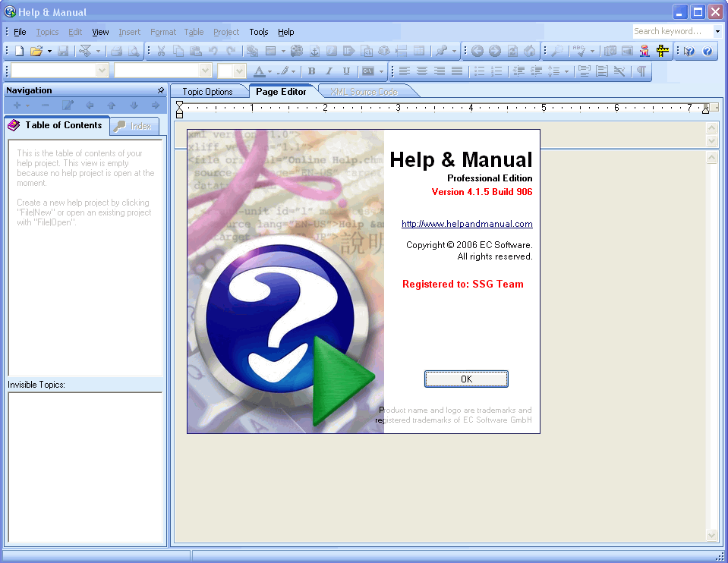Open the View menu
Viewport: 728px width, 563px height.
click(100, 32)
